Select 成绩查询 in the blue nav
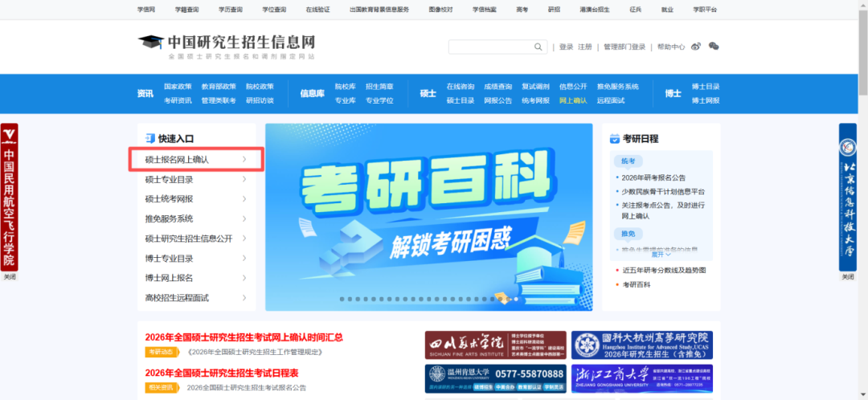This screenshot has height=400, width=868. coord(498,87)
